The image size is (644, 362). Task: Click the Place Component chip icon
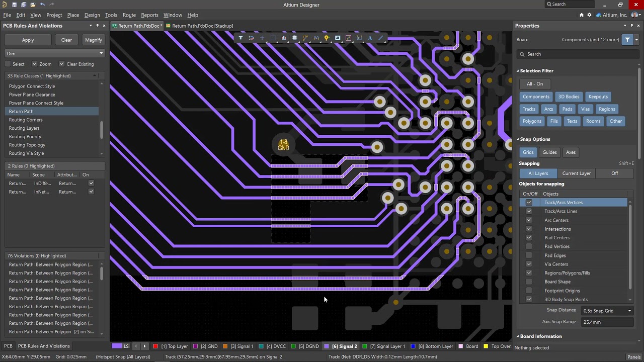tap(294, 38)
